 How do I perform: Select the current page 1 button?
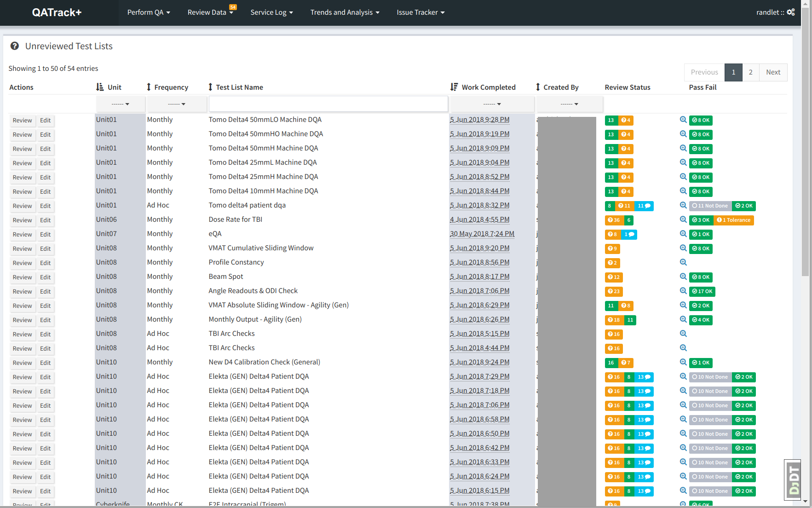coord(733,72)
